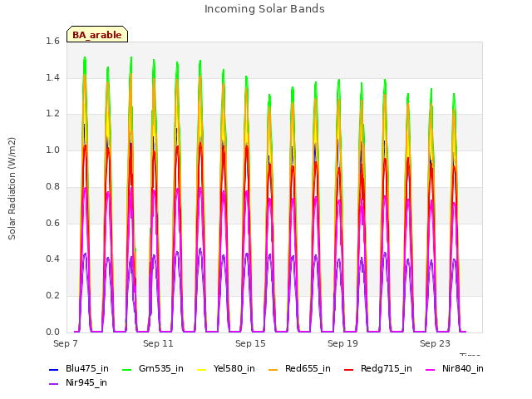The height and width of the screenshot is (399, 532).
Task: Click the 1.4 y-axis tick label
Action: click(52, 77)
